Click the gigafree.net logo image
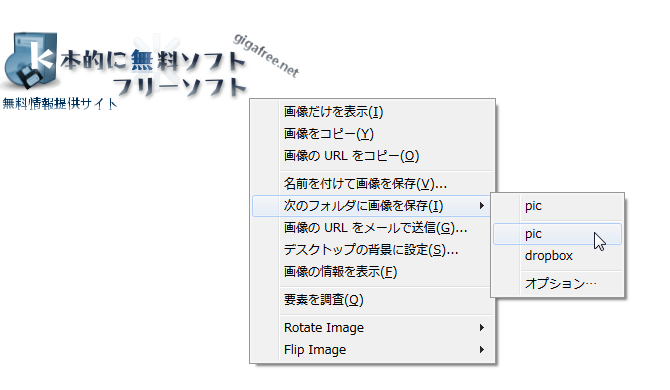Image resolution: width=670 pixels, height=390 pixels. 150,70
